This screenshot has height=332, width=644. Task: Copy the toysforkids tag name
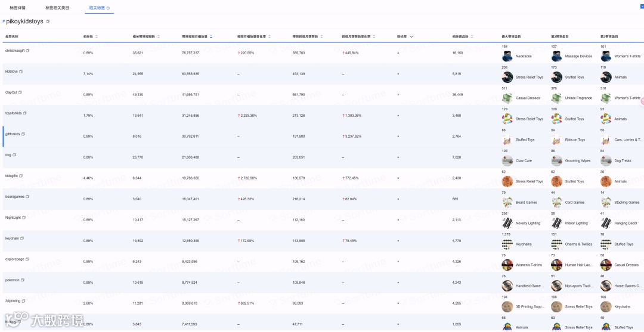pos(25,113)
